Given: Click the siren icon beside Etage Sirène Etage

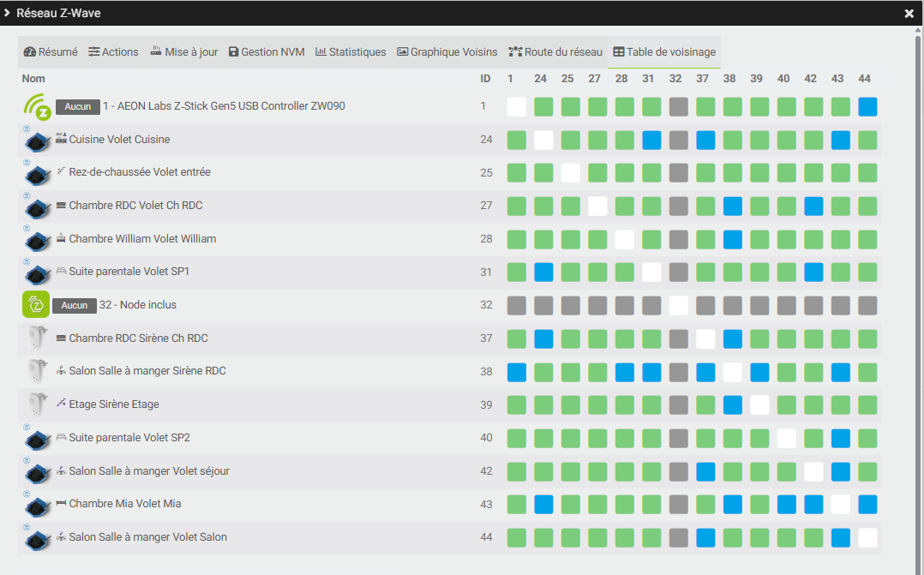Looking at the screenshot, I should (x=36, y=404).
